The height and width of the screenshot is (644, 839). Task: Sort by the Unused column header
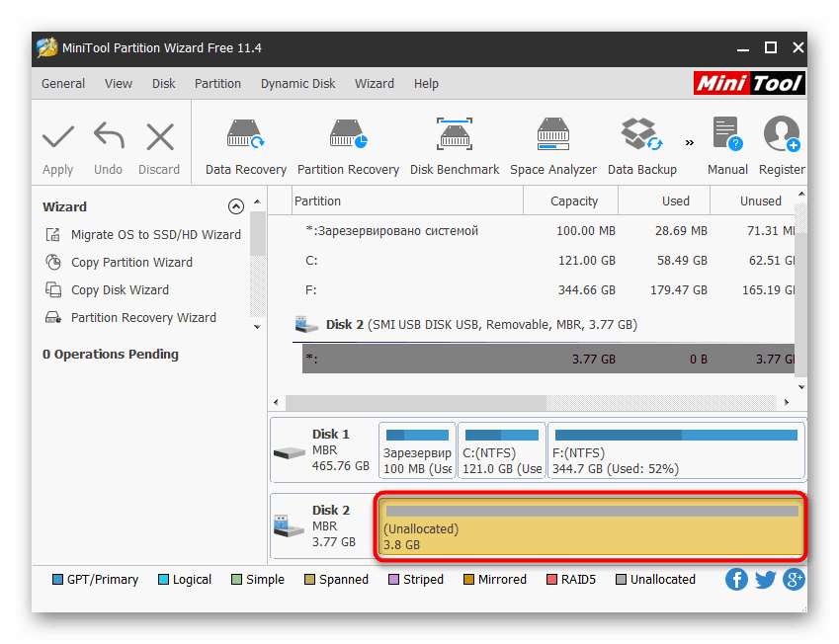click(753, 201)
